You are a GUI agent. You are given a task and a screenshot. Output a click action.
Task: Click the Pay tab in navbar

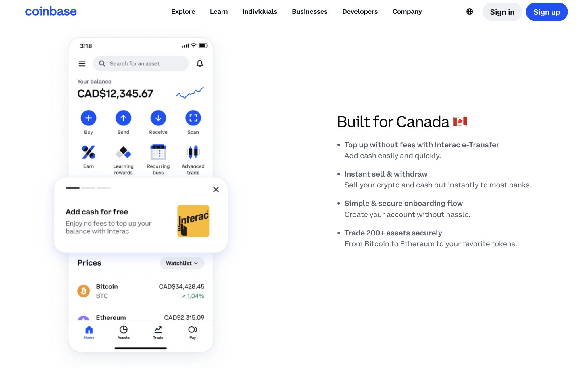pos(193,332)
